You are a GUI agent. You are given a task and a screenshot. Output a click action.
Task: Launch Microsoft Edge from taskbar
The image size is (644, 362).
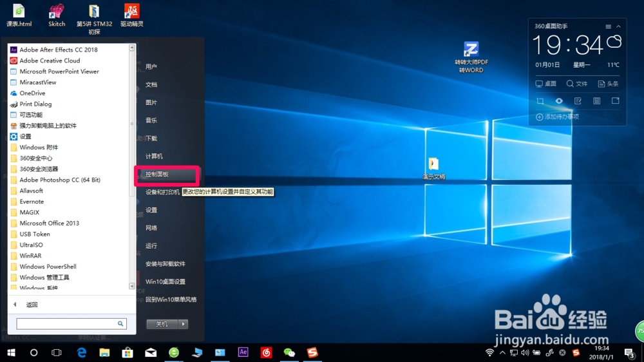click(82, 352)
